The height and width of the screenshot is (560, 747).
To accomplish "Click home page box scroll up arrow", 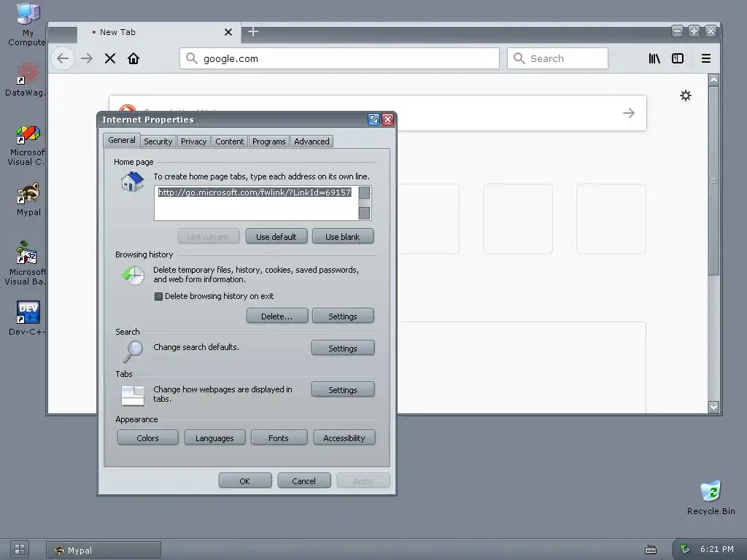I will click(365, 192).
